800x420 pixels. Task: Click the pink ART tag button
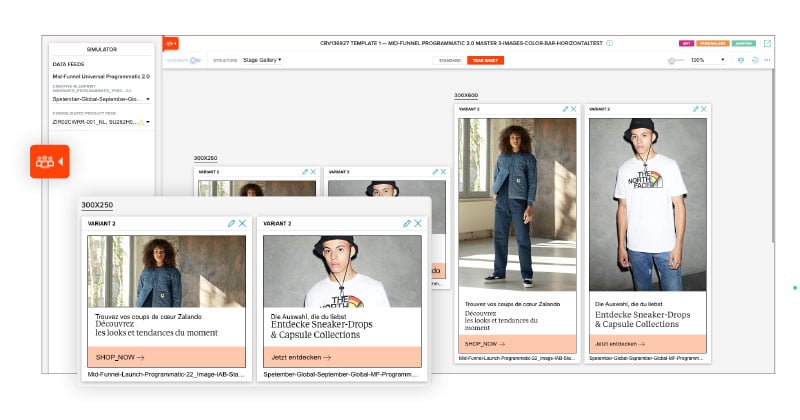tap(686, 44)
